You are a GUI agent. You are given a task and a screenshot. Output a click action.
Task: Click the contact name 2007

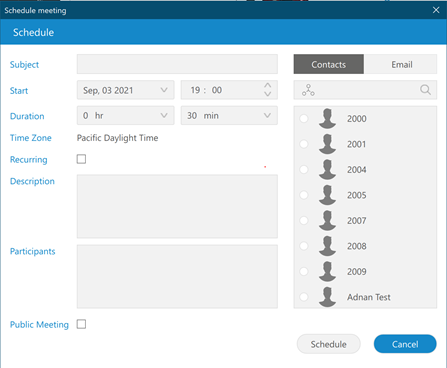pos(357,221)
